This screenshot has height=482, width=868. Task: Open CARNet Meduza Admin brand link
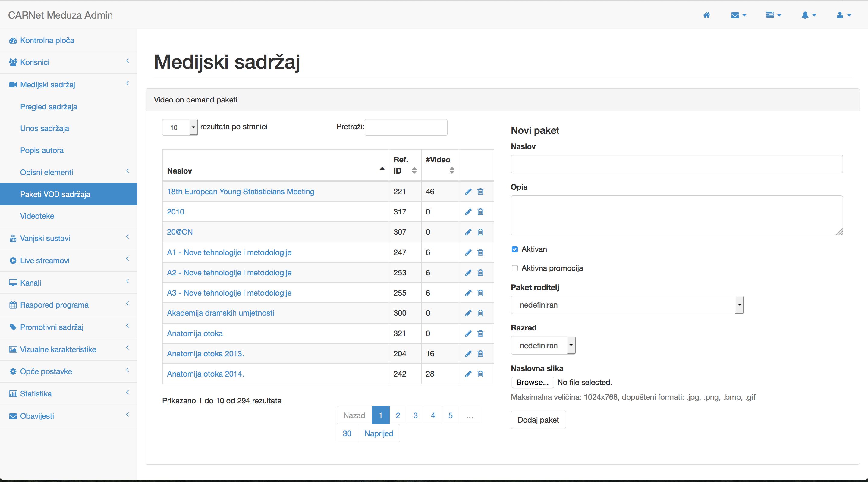(x=60, y=15)
